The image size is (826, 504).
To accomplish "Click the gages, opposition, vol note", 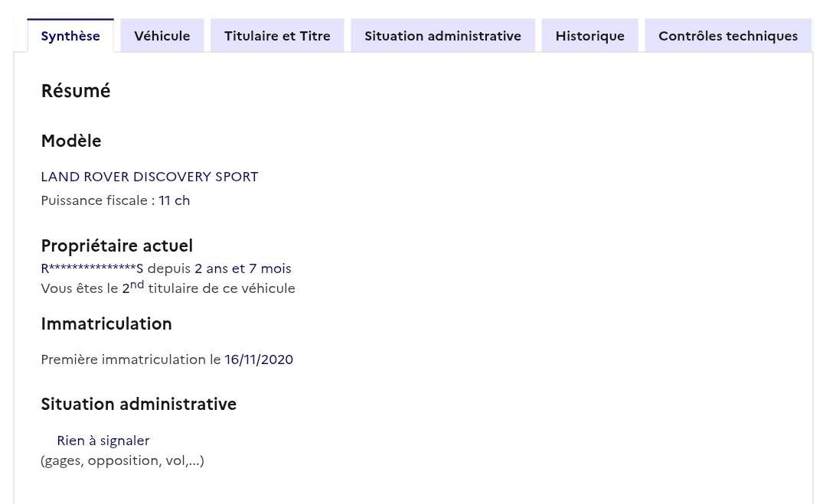I will 122,460.
